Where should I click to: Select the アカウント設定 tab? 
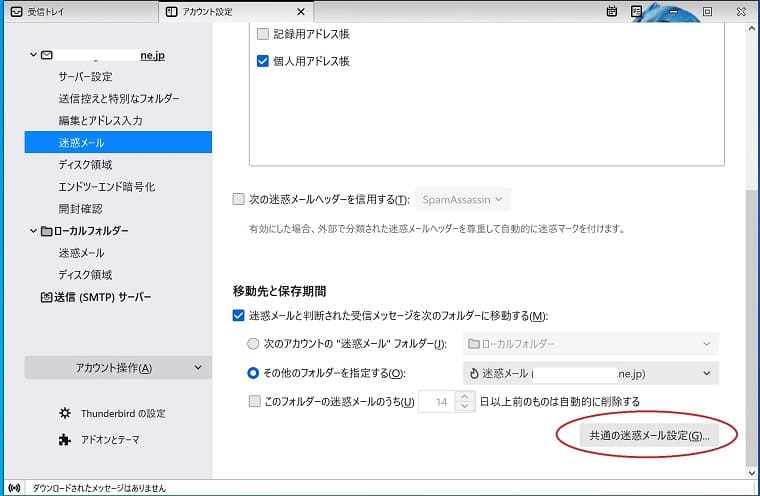pos(236,12)
